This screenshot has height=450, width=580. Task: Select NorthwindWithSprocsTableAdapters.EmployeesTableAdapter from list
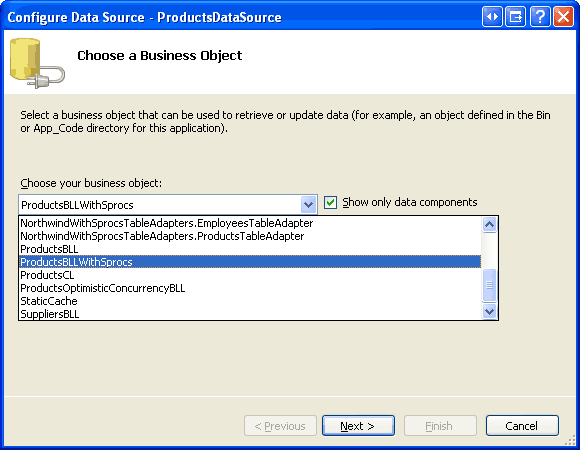click(x=250, y=223)
